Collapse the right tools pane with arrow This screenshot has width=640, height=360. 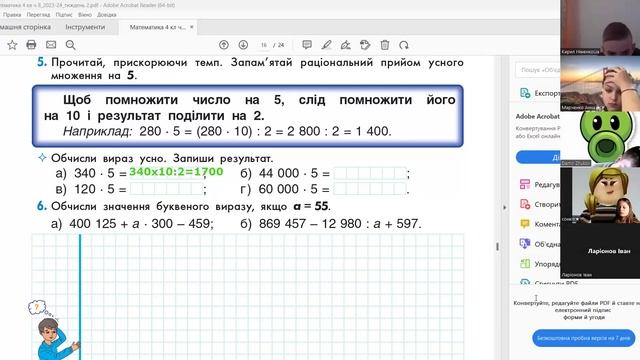504,207
